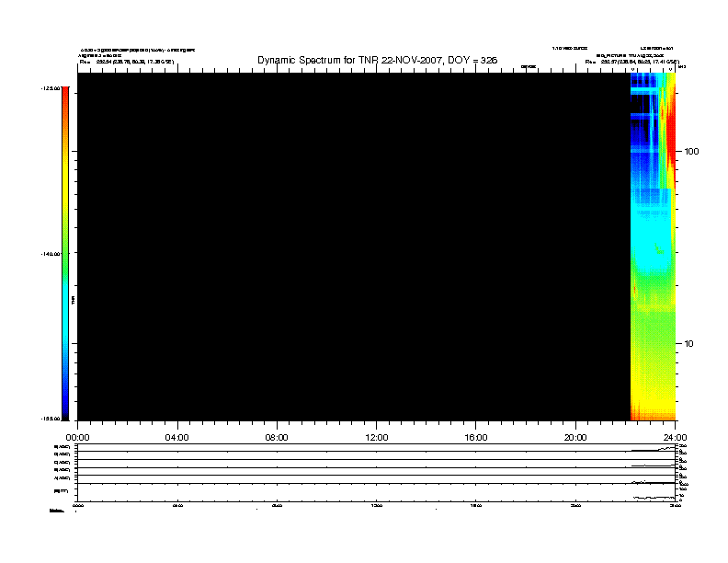
Task: Click the 00:00 time axis label
Action: click(77, 438)
